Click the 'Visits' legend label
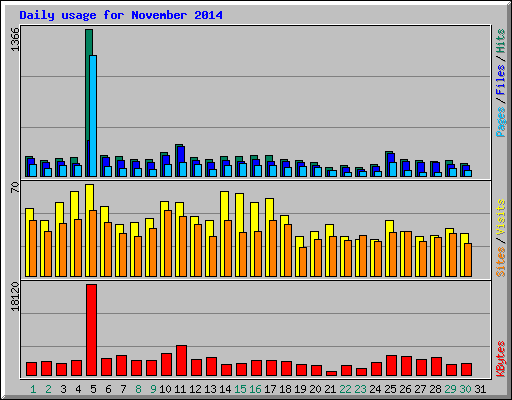This screenshot has height=400, width=512. (501, 217)
